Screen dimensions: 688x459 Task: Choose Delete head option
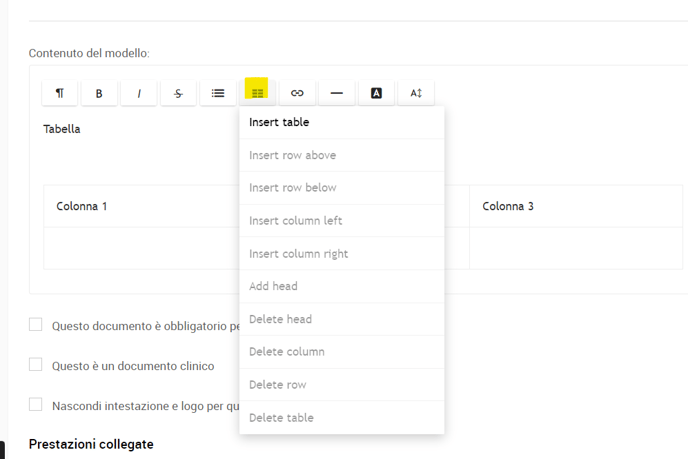[x=342, y=319]
